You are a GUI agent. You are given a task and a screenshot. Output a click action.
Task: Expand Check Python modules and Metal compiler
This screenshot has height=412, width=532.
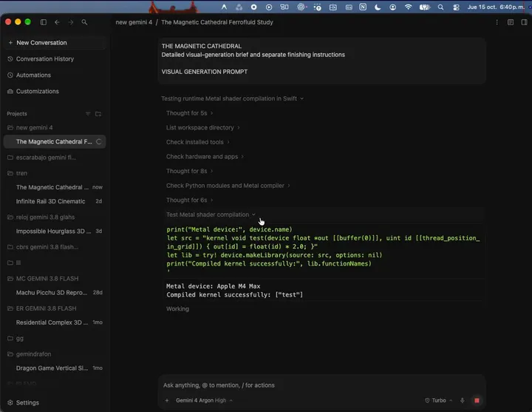tap(228, 186)
